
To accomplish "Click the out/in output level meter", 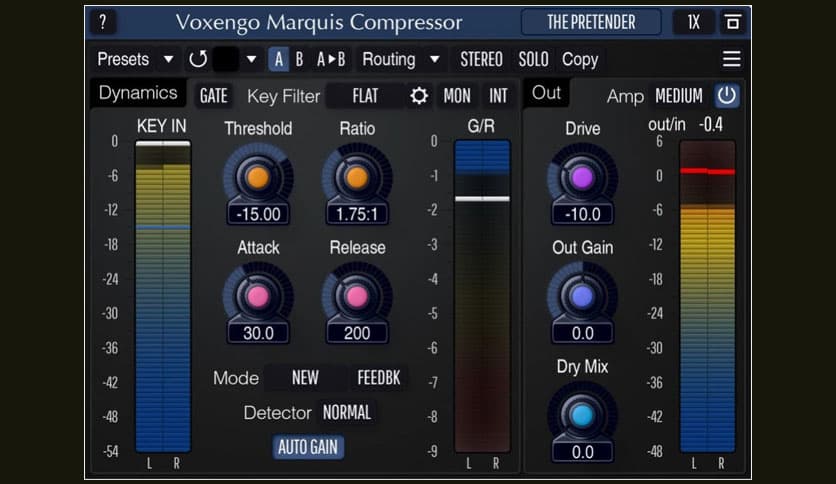I will (x=708, y=296).
